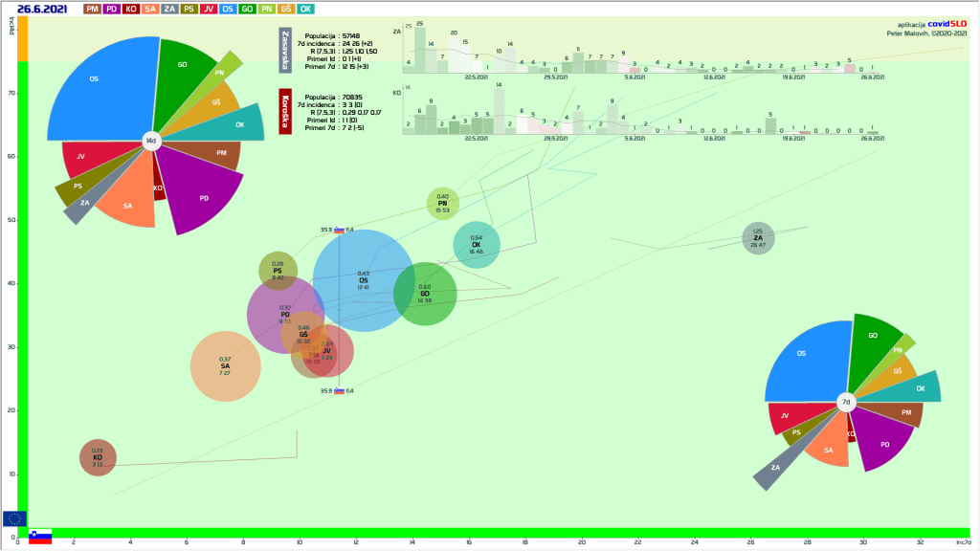980x551 pixels.
Task: Select the Koroška region label
Action: click(285, 111)
